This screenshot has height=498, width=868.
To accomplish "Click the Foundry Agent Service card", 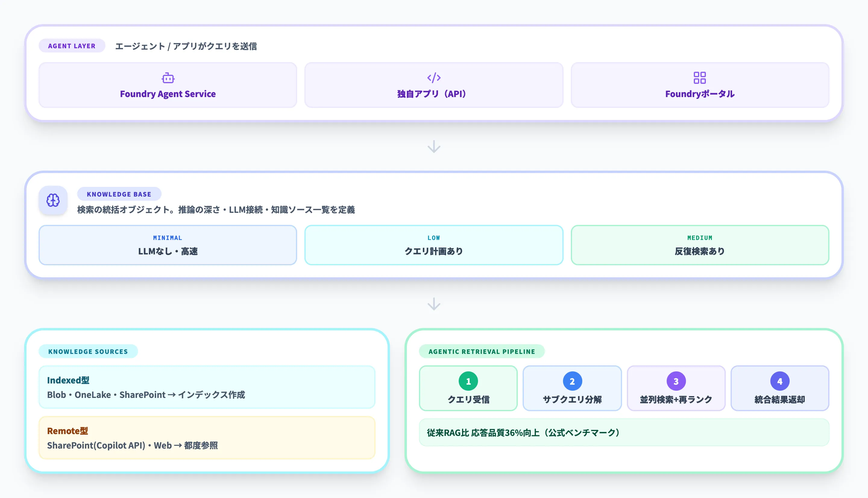I will 168,85.
